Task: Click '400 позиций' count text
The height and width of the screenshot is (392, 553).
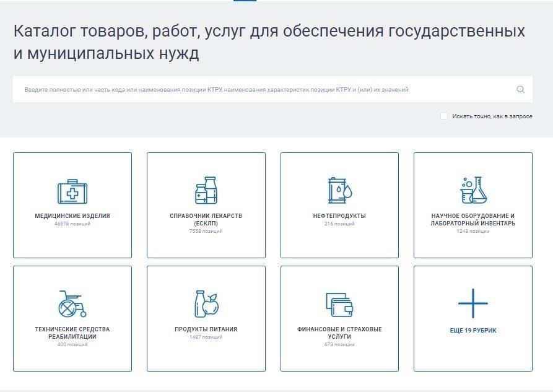Action: pyautogui.click(x=72, y=344)
